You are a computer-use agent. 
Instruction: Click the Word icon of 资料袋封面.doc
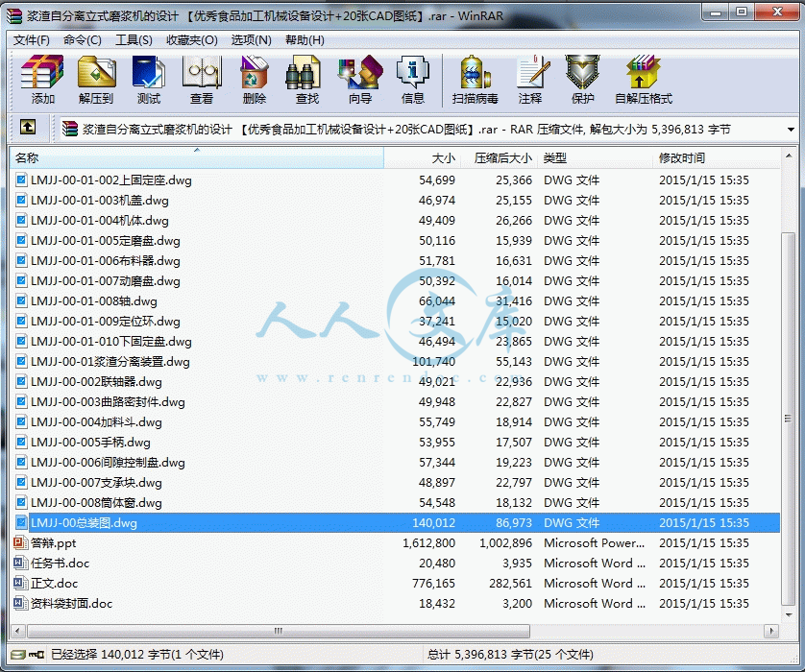point(20,603)
